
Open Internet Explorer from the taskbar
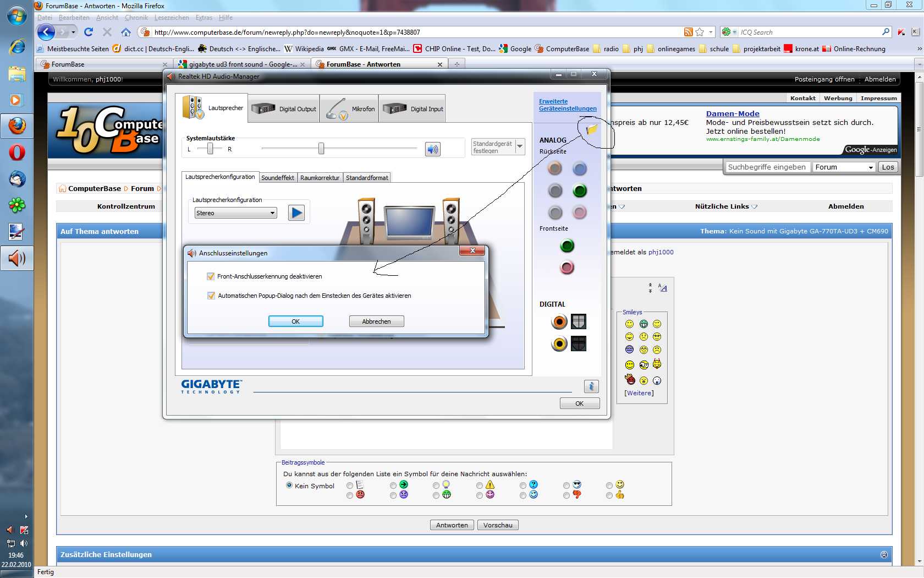[x=17, y=47]
